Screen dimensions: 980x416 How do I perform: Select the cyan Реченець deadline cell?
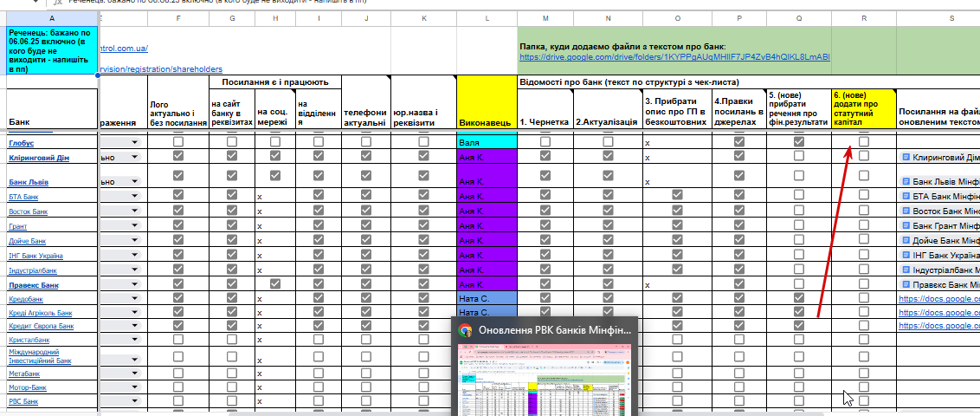tap(51, 50)
